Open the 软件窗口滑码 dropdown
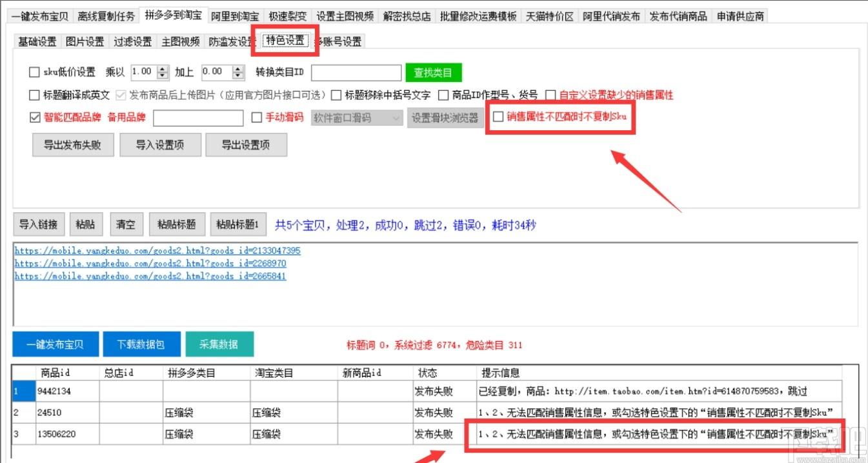 pos(357,118)
